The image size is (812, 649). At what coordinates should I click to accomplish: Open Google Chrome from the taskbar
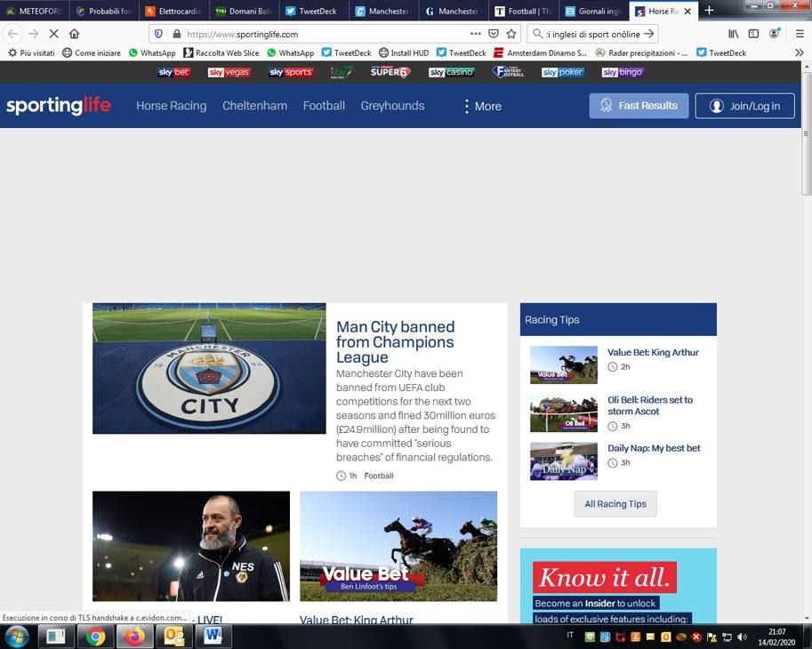(x=95, y=636)
